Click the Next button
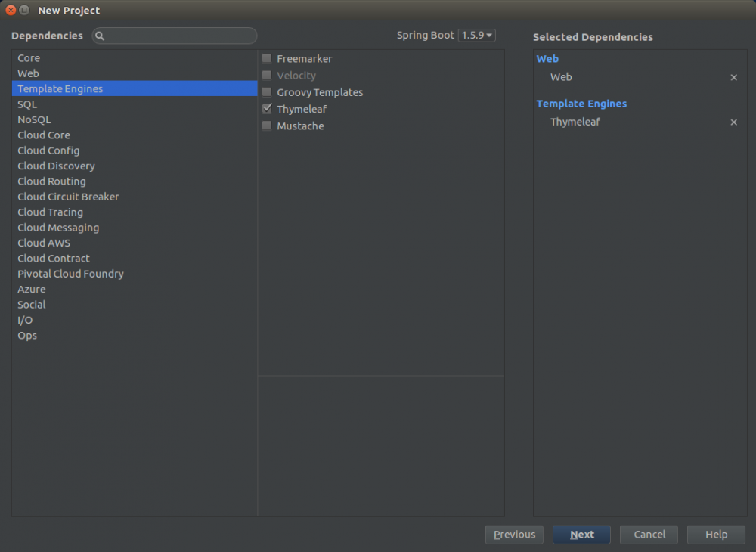This screenshot has height=552, width=756. click(581, 535)
